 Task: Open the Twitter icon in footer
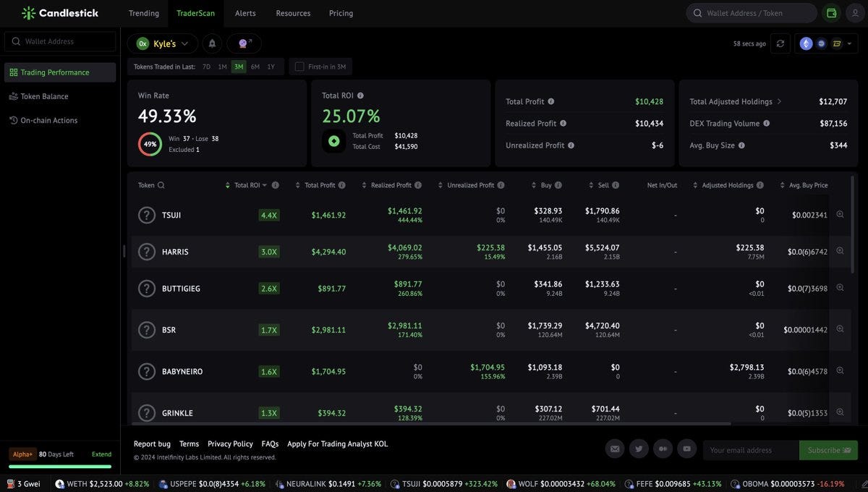tap(639, 449)
